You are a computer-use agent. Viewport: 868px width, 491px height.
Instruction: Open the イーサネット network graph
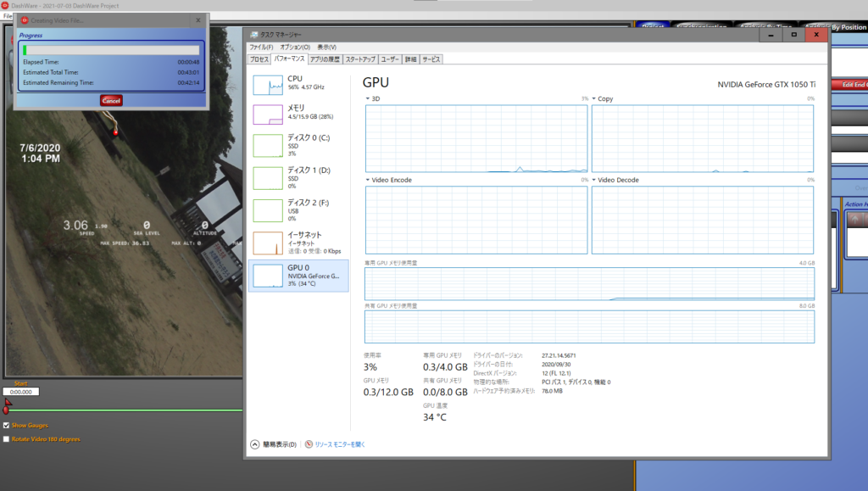tap(268, 242)
